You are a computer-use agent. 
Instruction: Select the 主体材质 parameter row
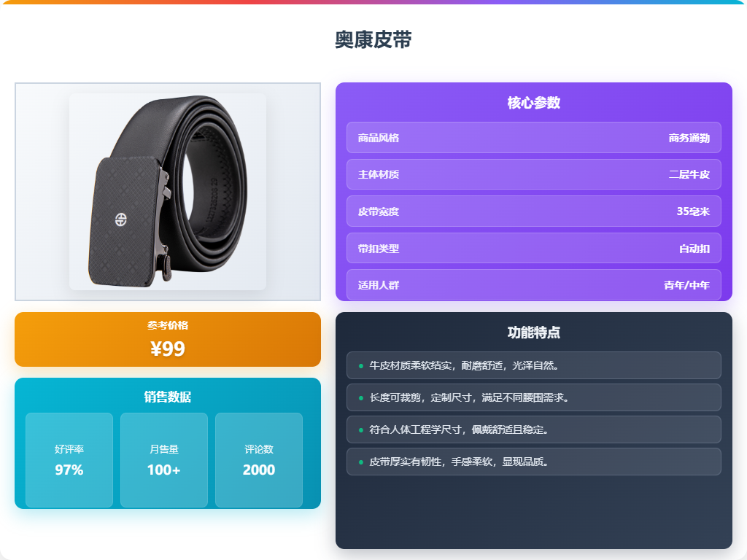(x=533, y=174)
